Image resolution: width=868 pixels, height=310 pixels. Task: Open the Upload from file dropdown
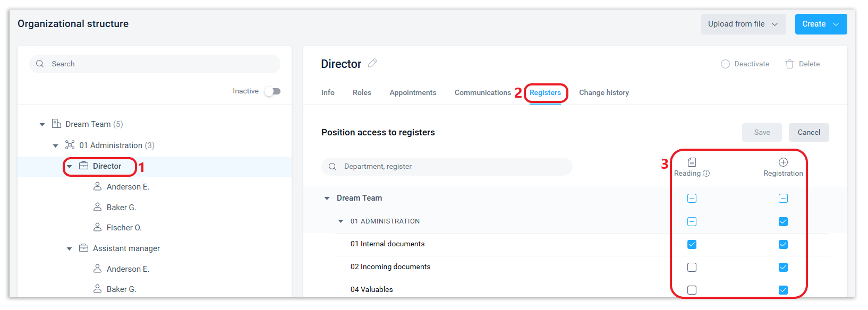pyautogui.click(x=743, y=24)
